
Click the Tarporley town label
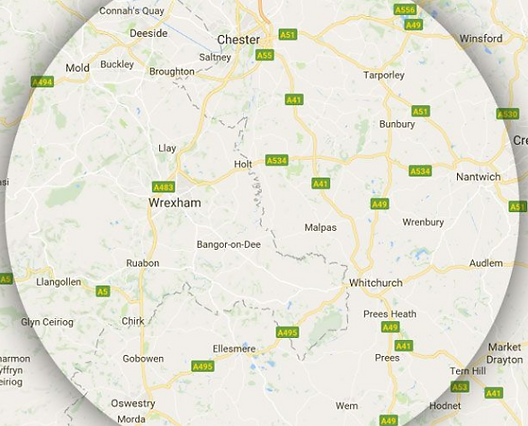pyautogui.click(x=384, y=75)
